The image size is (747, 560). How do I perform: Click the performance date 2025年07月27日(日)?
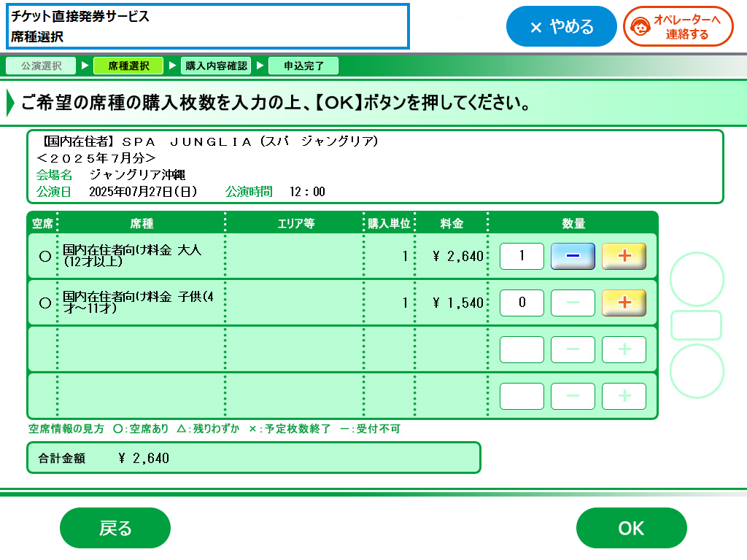pos(143,192)
